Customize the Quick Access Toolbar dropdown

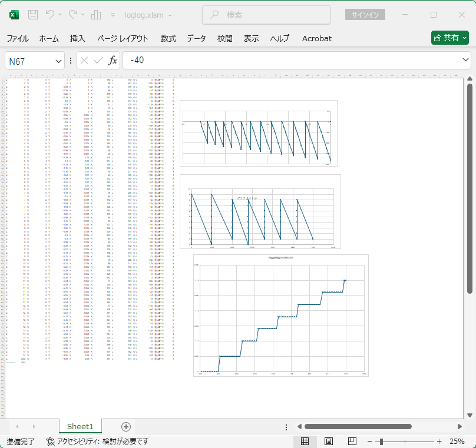tap(113, 15)
